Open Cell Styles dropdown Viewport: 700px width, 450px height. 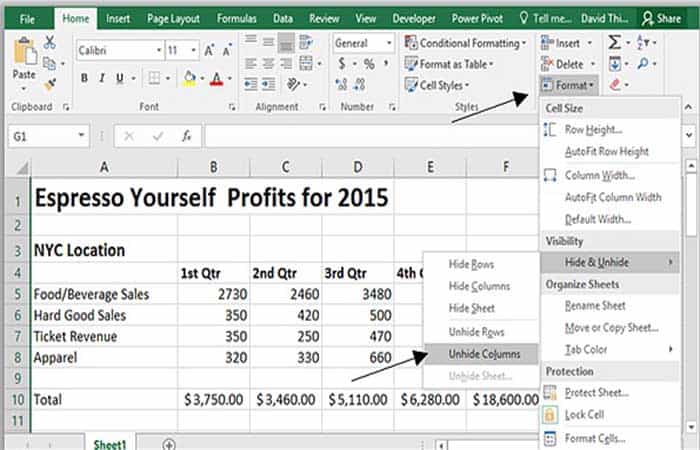(437, 85)
